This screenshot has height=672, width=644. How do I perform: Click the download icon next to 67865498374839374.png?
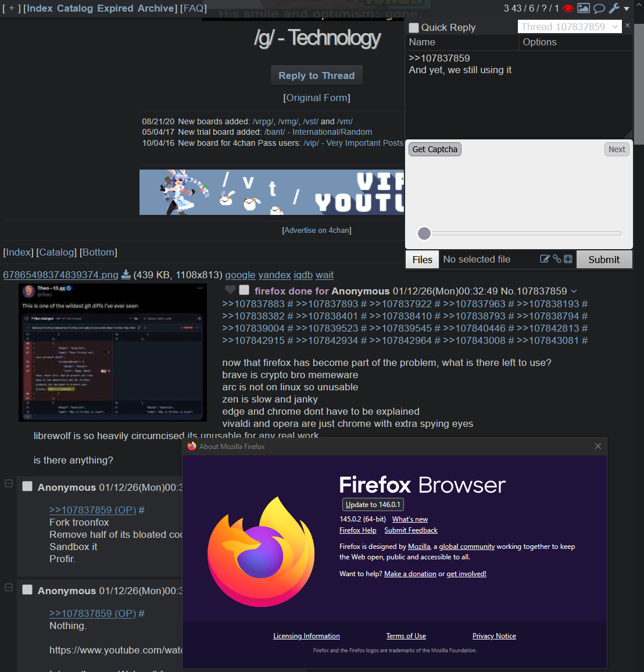(126, 275)
